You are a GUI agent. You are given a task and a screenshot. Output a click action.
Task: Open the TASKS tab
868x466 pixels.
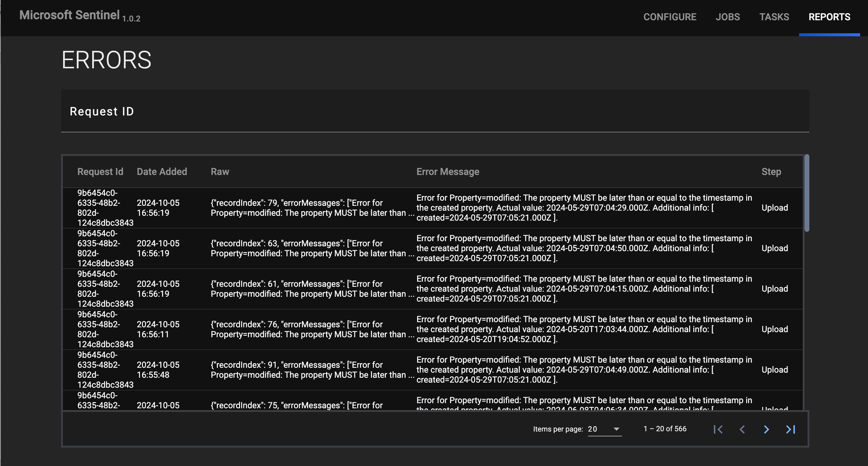tap(774, 17)
